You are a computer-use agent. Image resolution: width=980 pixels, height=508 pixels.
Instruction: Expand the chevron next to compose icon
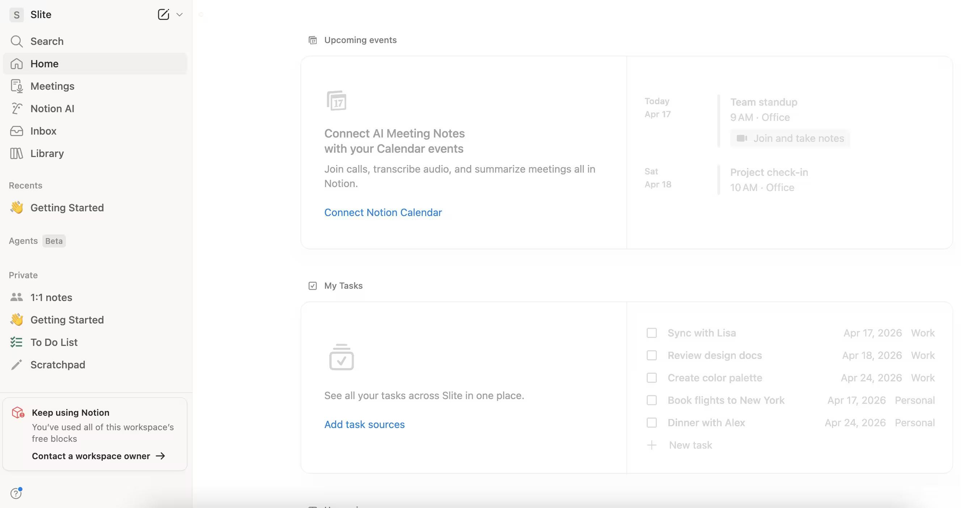[179, 14]
